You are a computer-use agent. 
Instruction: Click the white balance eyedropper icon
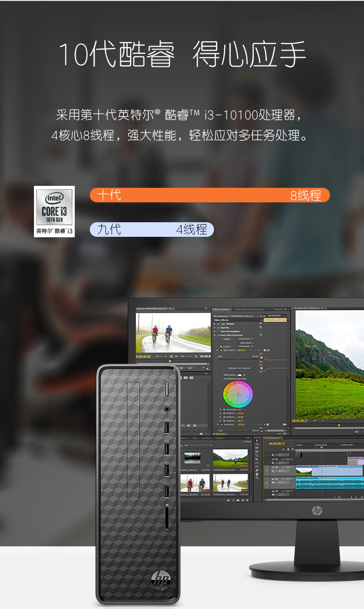pyautogui.click(x=244, y=375)
